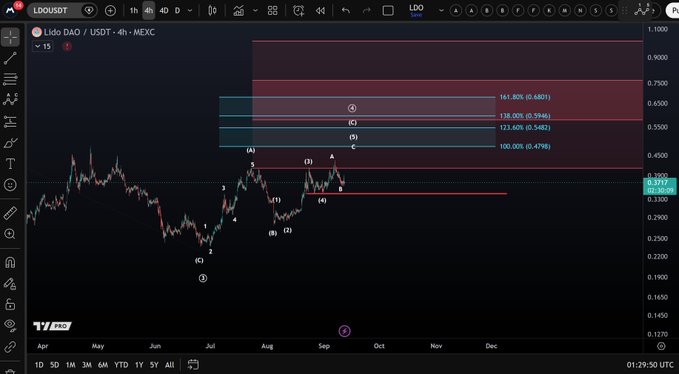Click the 161.80% (0.6801) Fibonacci label

pos(525,97)
